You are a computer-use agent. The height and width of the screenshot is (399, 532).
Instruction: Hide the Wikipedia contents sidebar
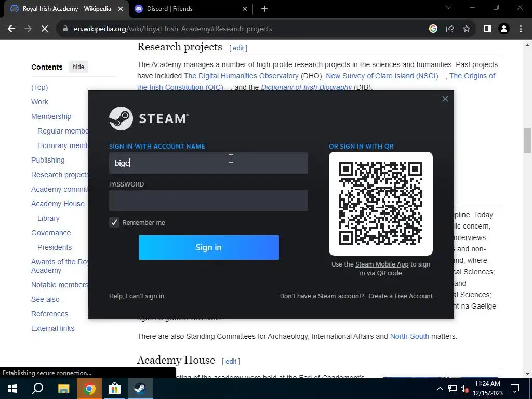point(78,67)
